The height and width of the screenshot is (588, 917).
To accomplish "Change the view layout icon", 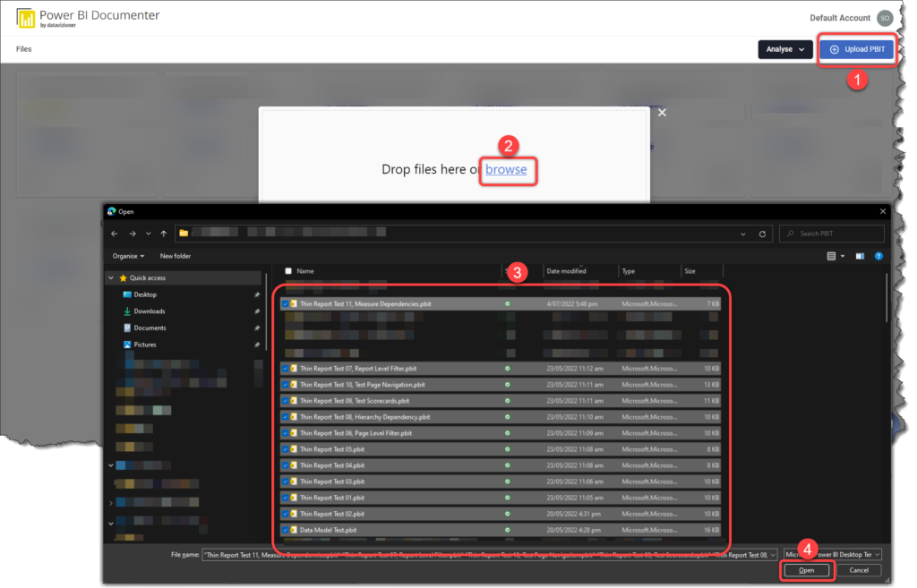I will 831,256.
